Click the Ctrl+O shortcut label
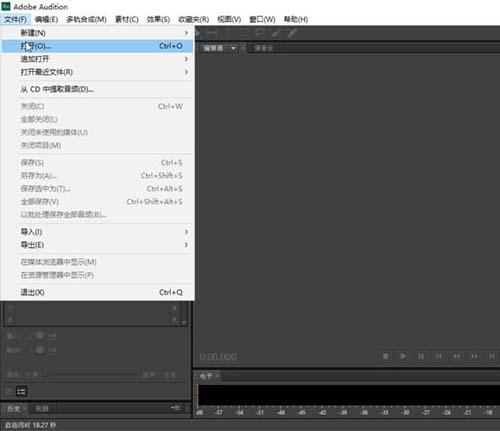 (171, 46)
